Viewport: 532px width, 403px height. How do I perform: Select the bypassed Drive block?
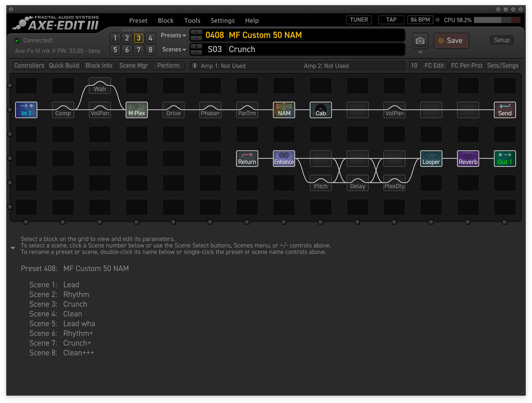click(173, 110)
